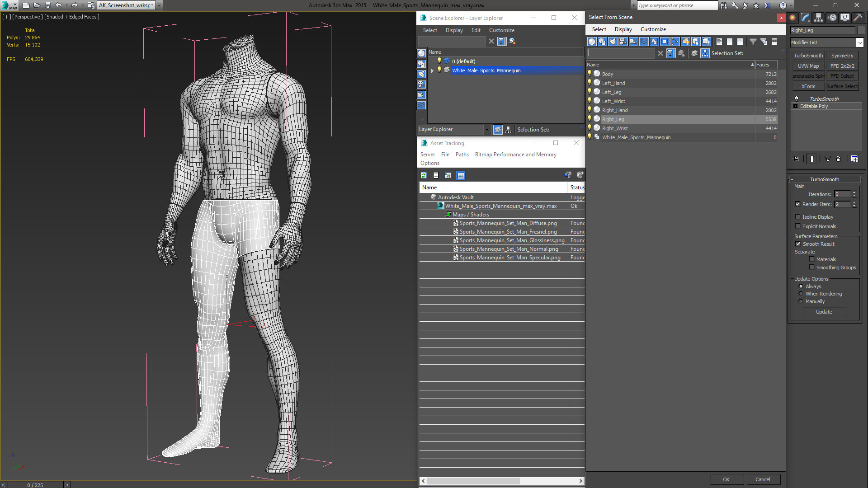Expand Editable Poly in modifier stack

pos(796,106)
